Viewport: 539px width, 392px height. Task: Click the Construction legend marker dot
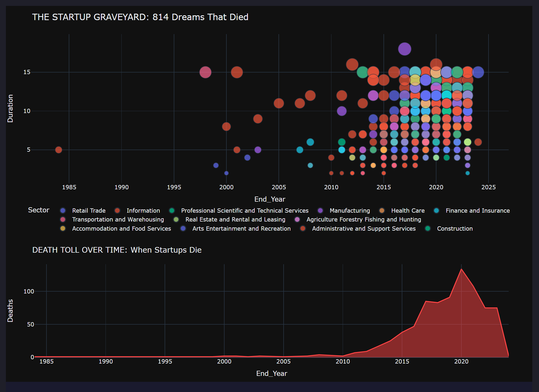click(x=428, y=229)
